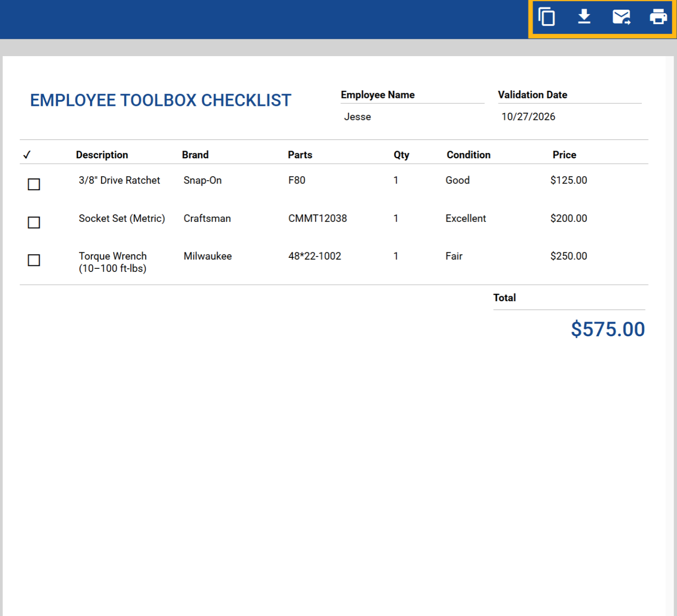Image resolution: width=677 pixels, height=616 pixels.
Task: Print the checklist using the printer icon
Action: [658, 17]
